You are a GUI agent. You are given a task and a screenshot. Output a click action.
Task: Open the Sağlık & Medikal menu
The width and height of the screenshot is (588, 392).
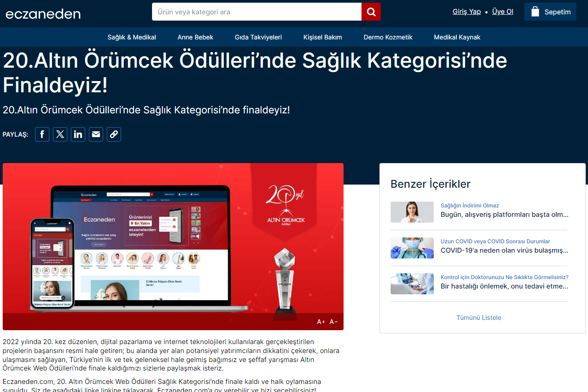[132, 37]
